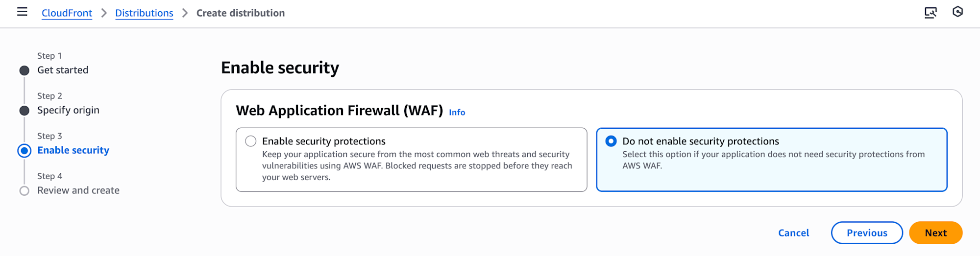Select Do not enable security protections radio
Viewport: 980px width, 256px height.
tap(611, 141)
